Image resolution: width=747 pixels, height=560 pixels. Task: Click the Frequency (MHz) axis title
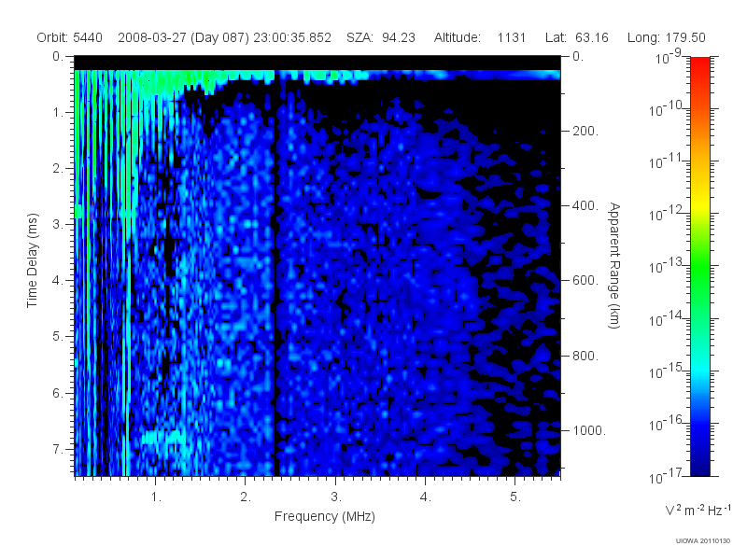point(324,516)
